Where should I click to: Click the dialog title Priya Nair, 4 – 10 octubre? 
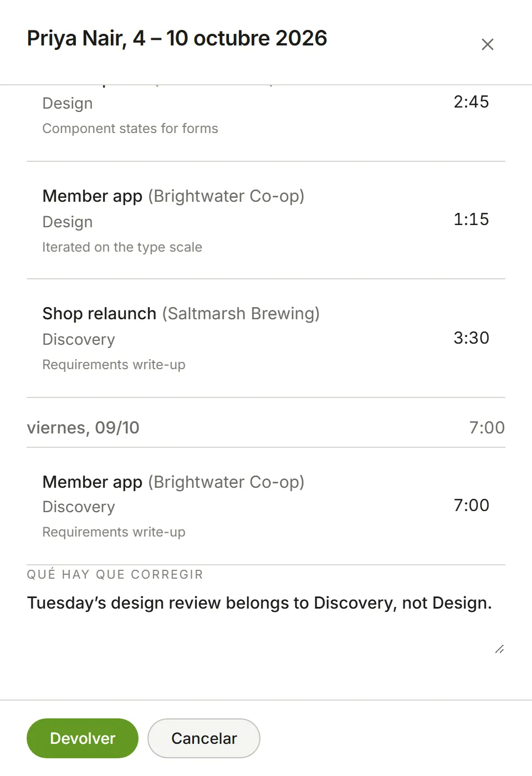[x=177, y=38]
